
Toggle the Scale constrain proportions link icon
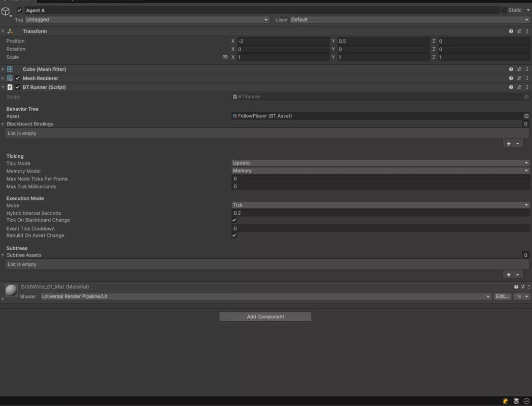(225, 57)
